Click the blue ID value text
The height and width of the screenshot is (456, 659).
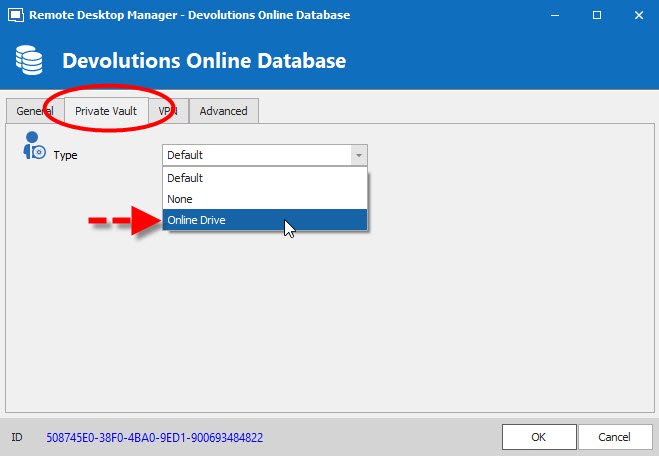(154, 438)
